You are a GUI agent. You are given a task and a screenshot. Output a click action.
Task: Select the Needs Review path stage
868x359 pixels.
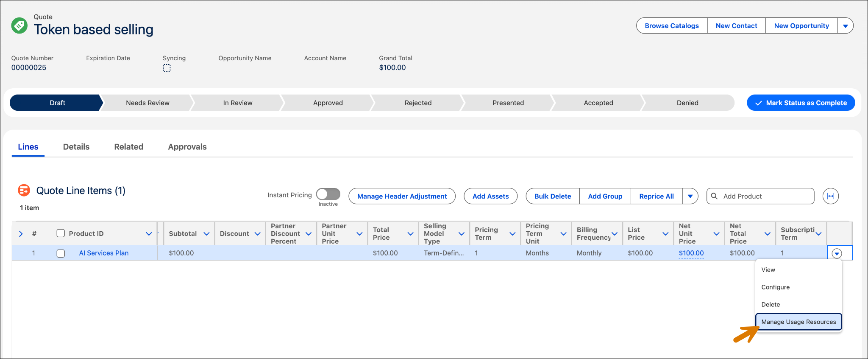coord(147,103)
